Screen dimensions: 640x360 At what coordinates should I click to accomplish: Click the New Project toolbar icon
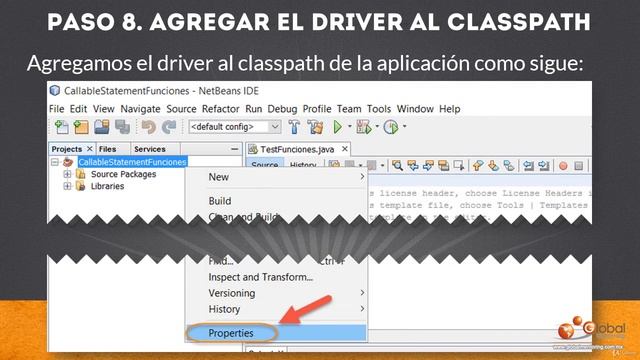point(81,127)
